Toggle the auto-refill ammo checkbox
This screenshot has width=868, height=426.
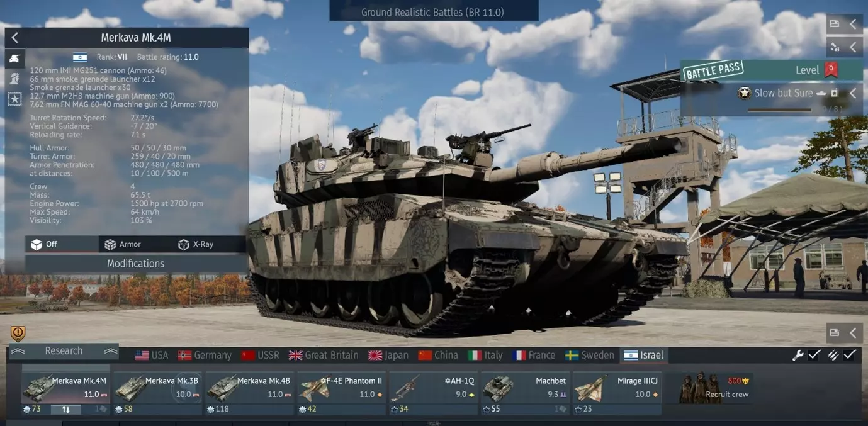(850, 355)
